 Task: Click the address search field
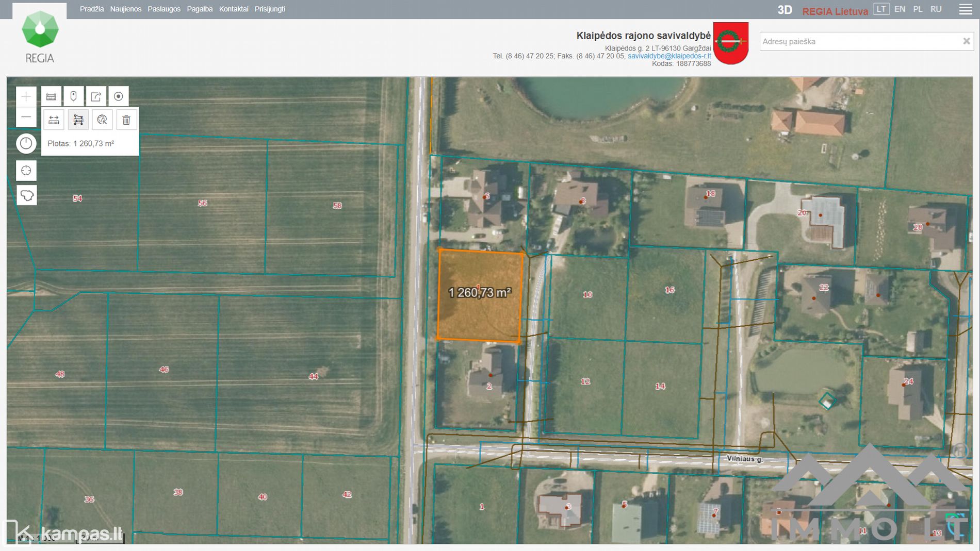click(859, 41)
